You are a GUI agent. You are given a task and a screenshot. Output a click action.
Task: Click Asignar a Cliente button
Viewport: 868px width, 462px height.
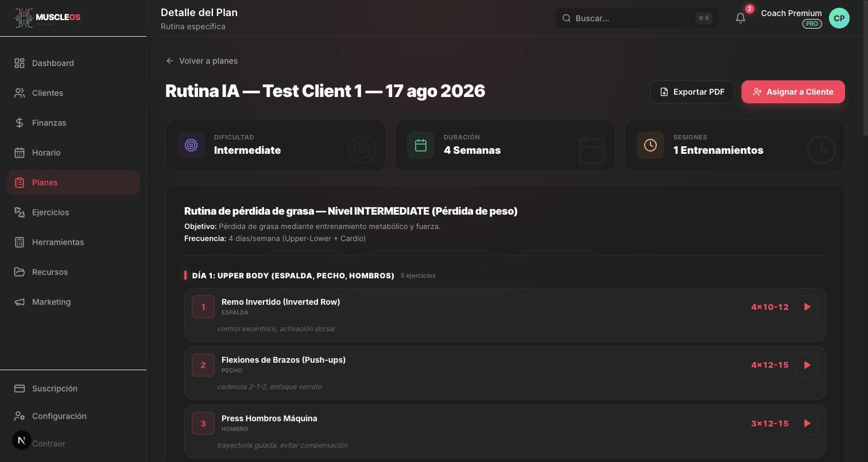(x=793, y=92)
